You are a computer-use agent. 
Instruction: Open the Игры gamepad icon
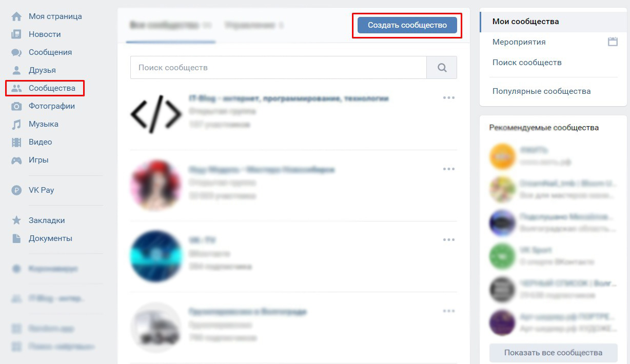tap(16, 160)
